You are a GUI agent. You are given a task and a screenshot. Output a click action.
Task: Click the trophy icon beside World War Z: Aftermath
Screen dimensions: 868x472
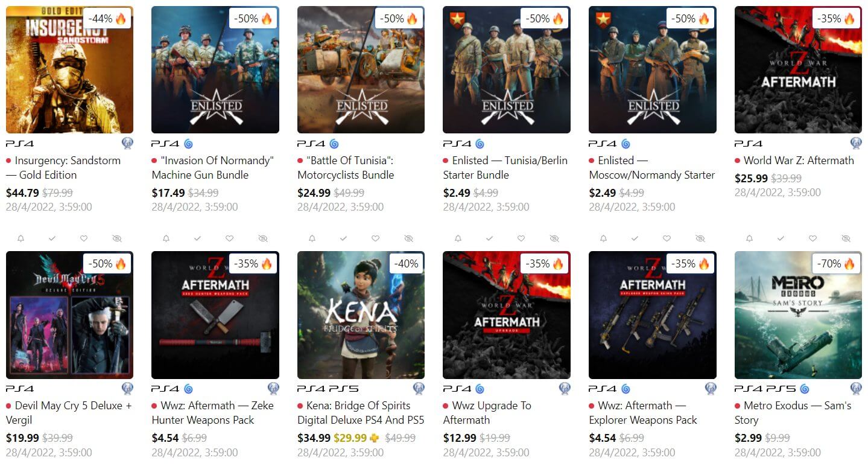[x=856, y=144]
